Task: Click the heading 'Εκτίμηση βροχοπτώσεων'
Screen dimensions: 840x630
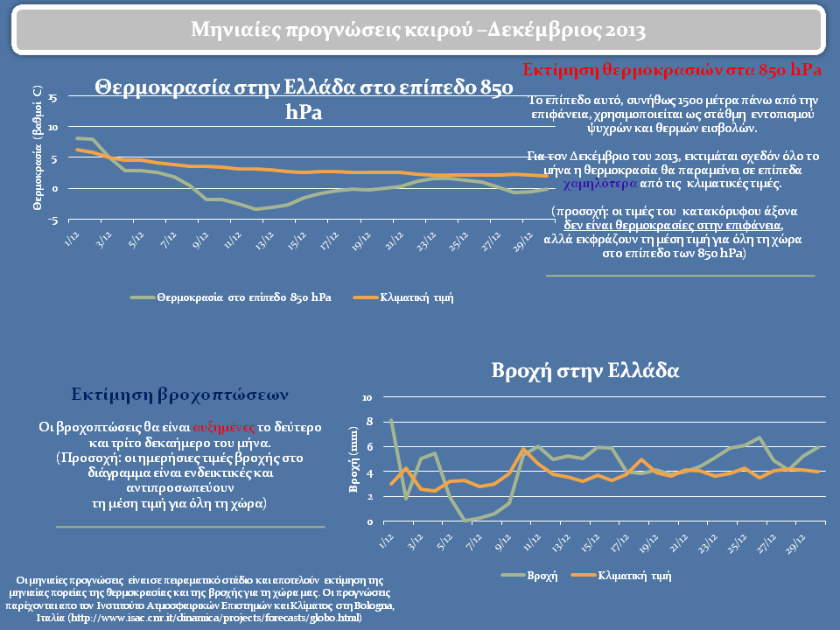Action: click(180, 395)
